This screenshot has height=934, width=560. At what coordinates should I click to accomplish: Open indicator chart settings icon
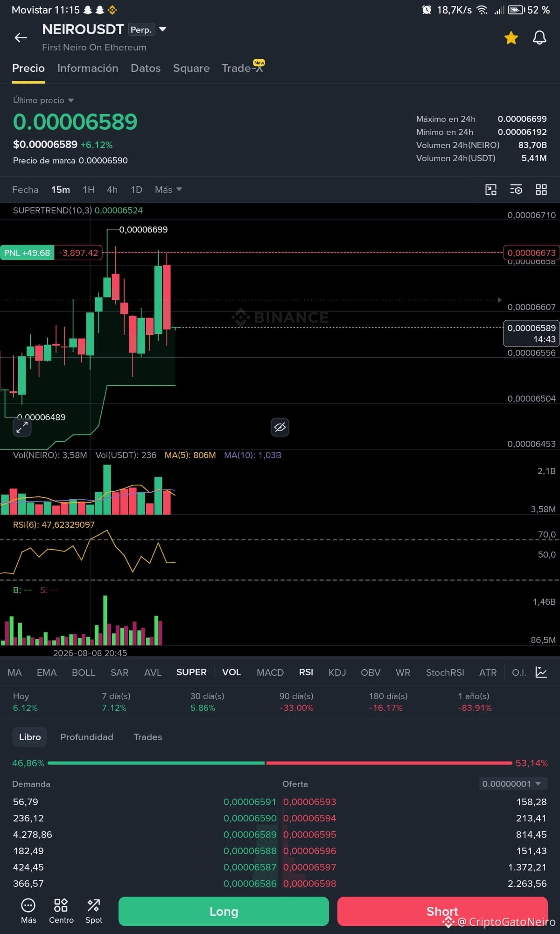(x=541, y=672)
